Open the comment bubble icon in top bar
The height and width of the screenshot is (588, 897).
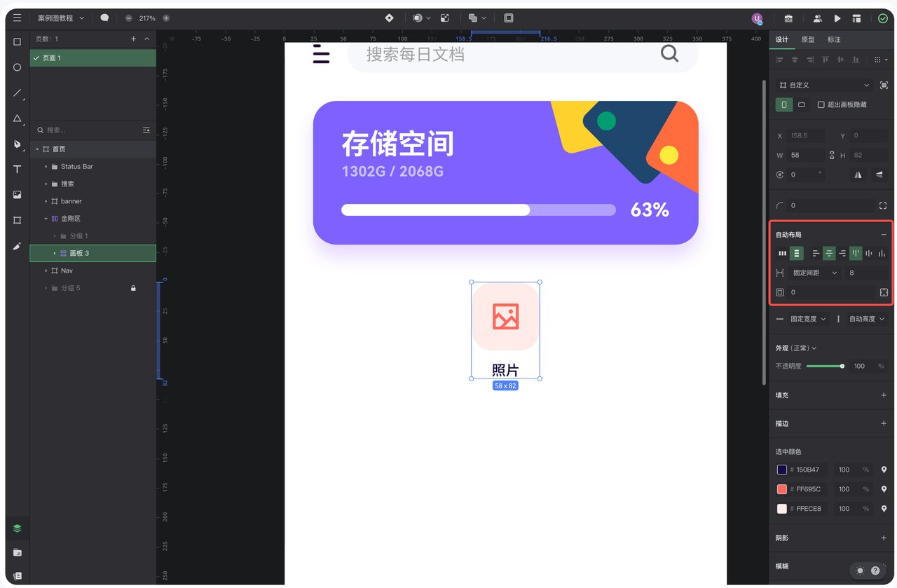click(x=104, y=18)
